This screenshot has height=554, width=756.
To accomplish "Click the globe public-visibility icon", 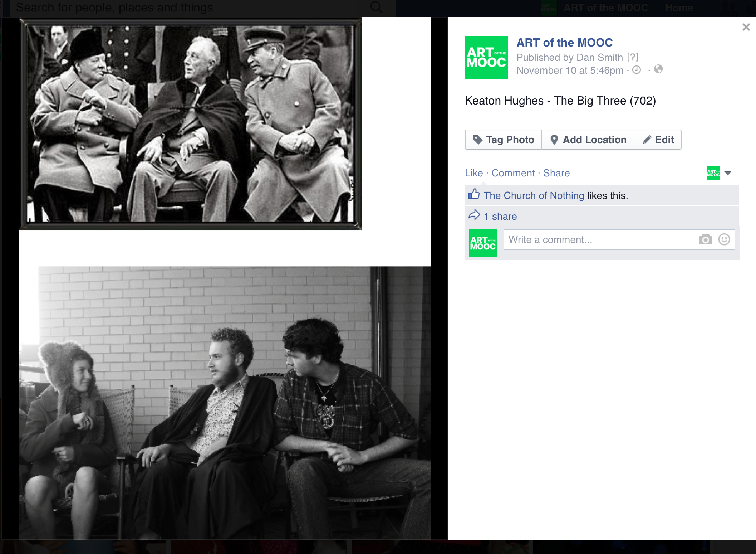I will click(x=658, y=69).
